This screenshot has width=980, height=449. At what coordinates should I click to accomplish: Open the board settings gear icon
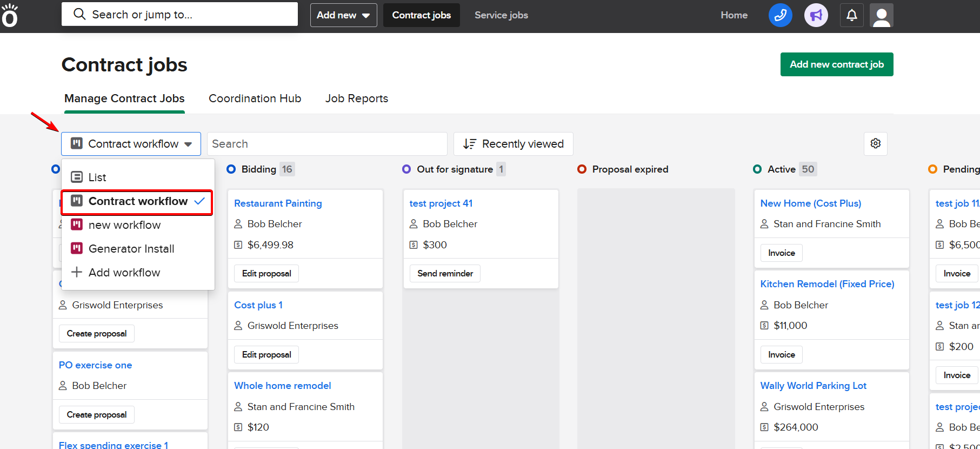[x=875, y=143]
